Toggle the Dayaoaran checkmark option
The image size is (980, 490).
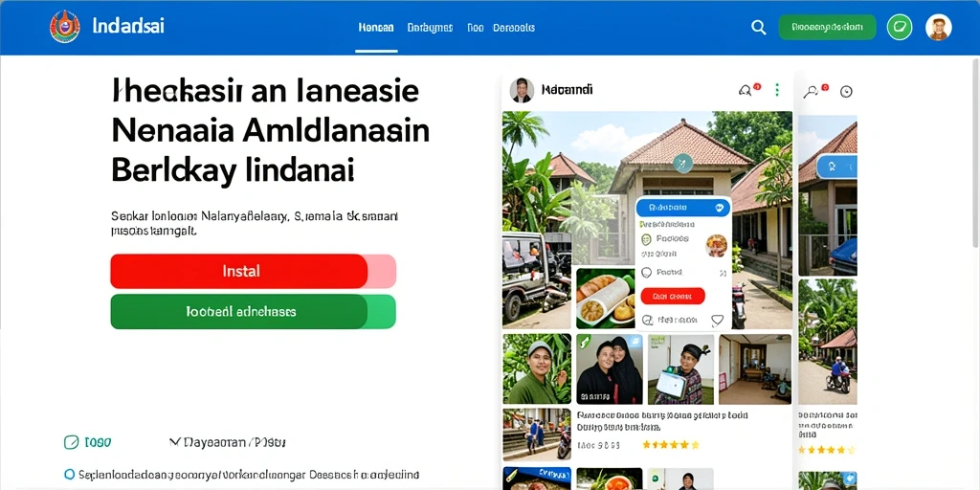tap(174, 442)
